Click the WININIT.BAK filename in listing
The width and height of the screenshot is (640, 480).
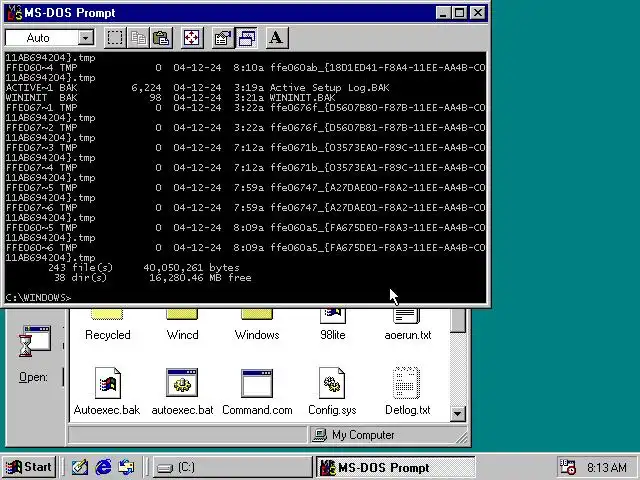[302, 98]
